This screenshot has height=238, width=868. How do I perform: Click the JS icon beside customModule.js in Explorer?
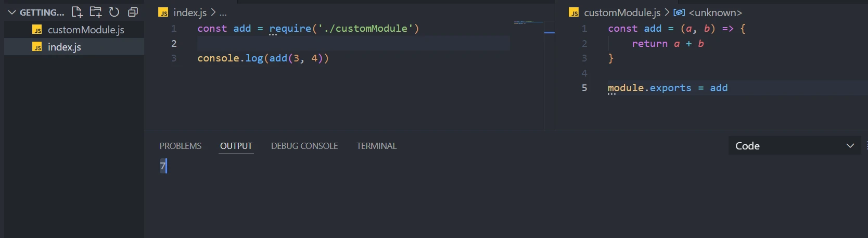click(x=37, y=30)
